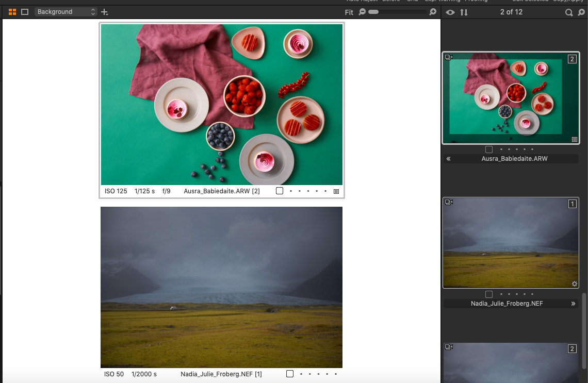Click the Nadia_Julie_Froberg.NEF filename in the browser
Screen dimensions: 588x383
click(x=507, y=304)
